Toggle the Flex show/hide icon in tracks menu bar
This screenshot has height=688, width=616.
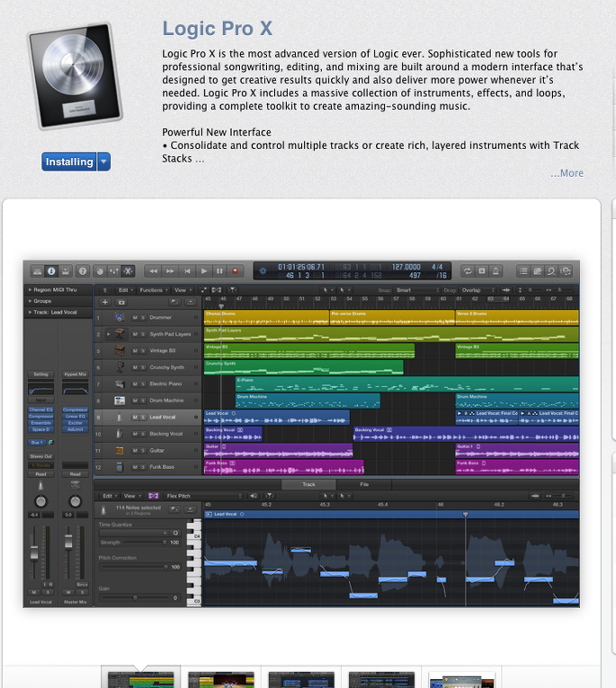point(216,290)
